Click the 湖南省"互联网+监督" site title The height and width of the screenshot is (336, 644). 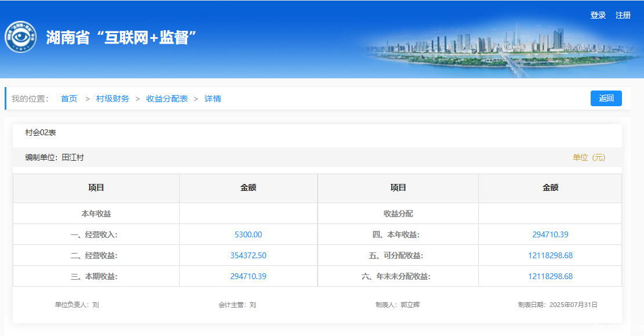tap(121, 38)
